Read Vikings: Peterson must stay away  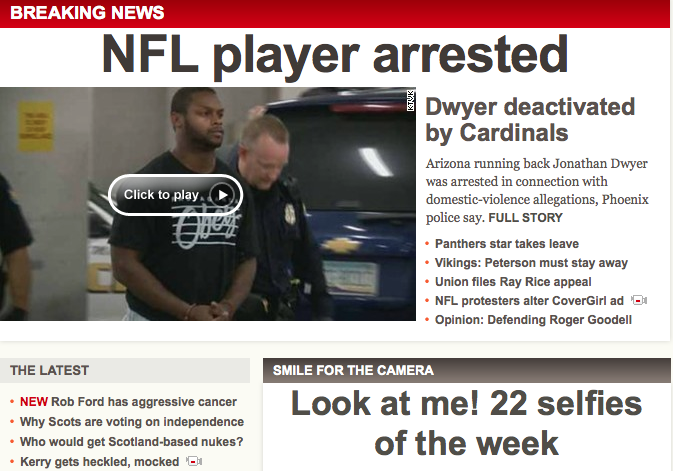pos(531,263)
